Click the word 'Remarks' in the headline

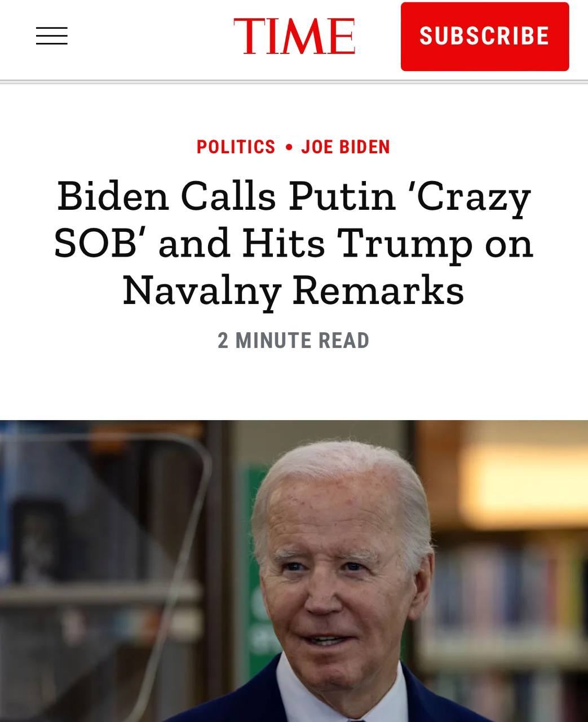(378, 290)
